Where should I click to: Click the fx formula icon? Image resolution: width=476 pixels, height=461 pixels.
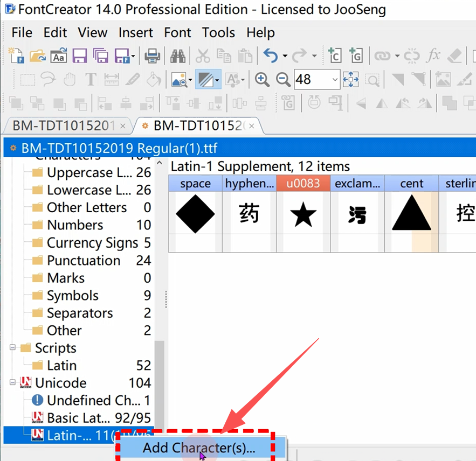click(433, 55)
